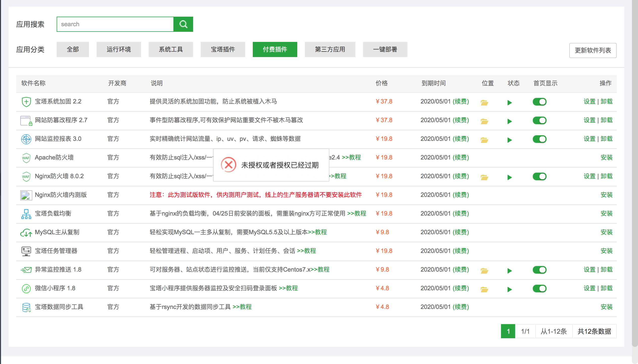
Task: Open folder location for 网站防篡改程序
Action: tap(484, 121)
